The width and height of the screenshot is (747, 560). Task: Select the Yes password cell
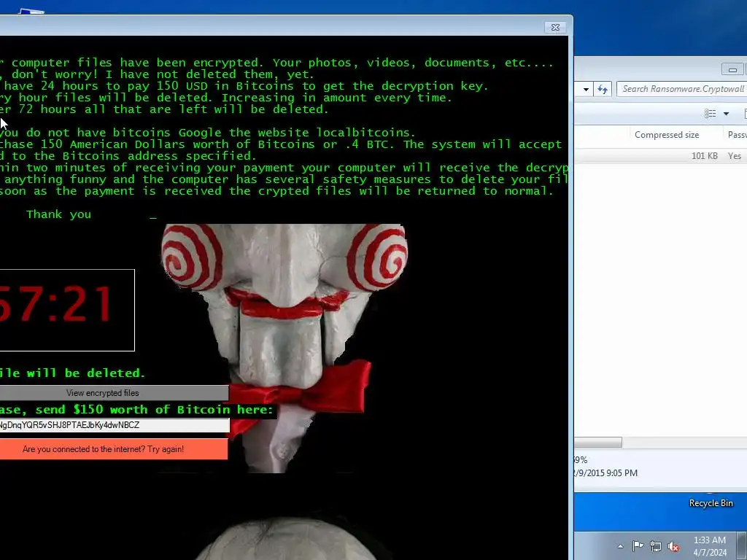[734, 156]
